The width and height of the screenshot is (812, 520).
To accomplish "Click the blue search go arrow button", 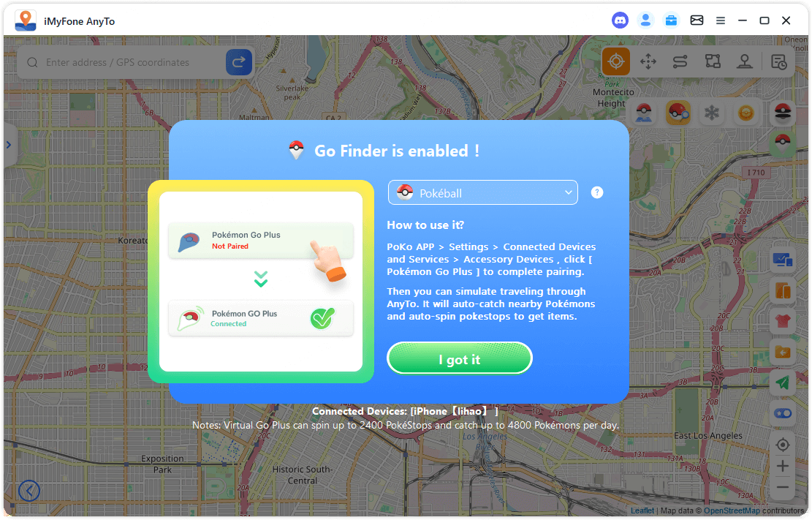I will (x=239, y=63).
